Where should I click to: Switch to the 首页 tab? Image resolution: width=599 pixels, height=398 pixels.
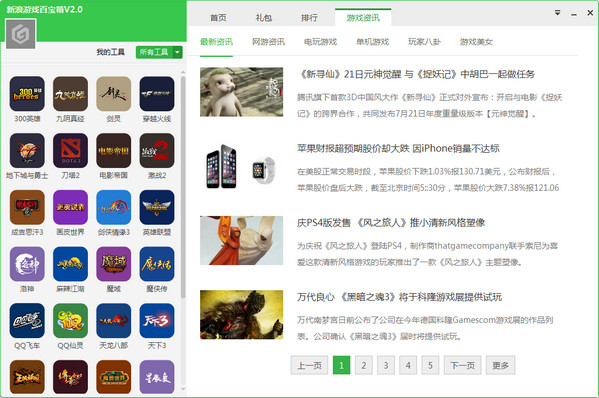click(218, 18)
